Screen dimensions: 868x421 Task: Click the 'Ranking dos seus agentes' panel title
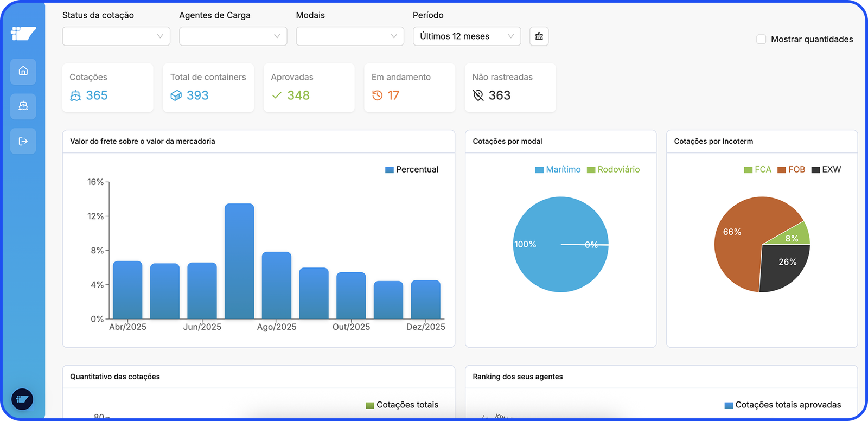click(518, 377)
